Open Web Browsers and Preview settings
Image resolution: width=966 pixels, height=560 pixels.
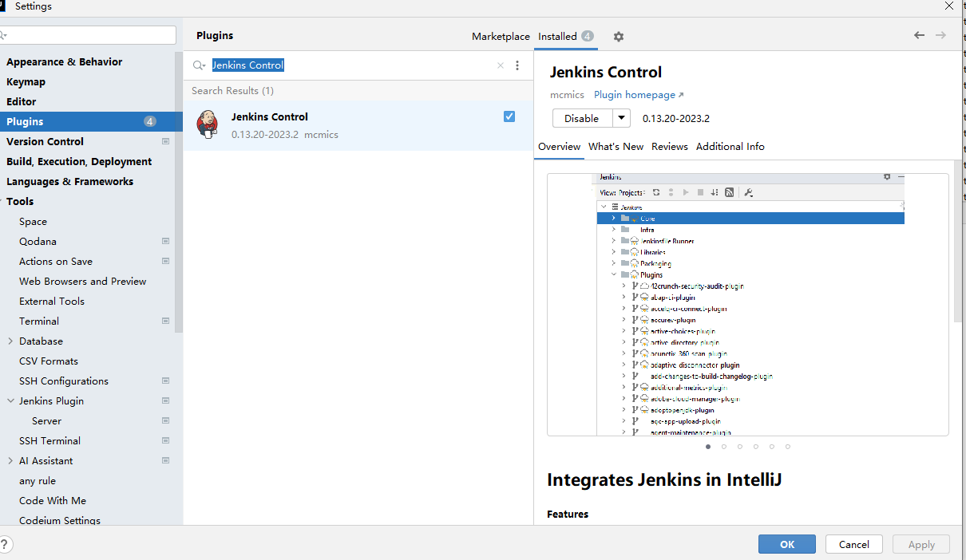[x=83, y=281]
